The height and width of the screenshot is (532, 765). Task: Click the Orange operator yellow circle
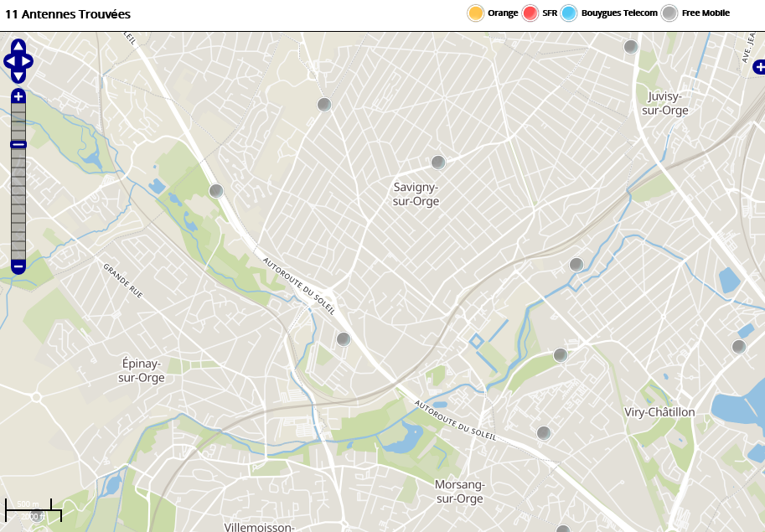coord(476,13)
